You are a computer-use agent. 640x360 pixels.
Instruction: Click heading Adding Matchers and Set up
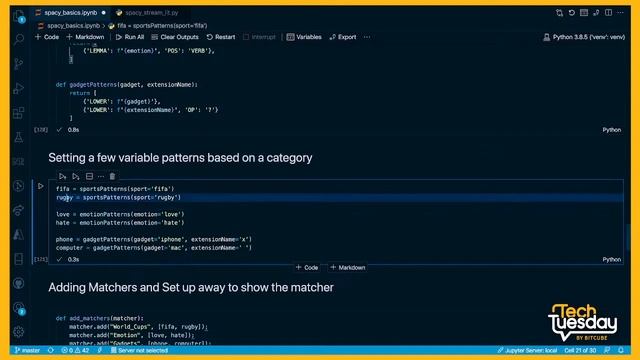tap(191, 287)
